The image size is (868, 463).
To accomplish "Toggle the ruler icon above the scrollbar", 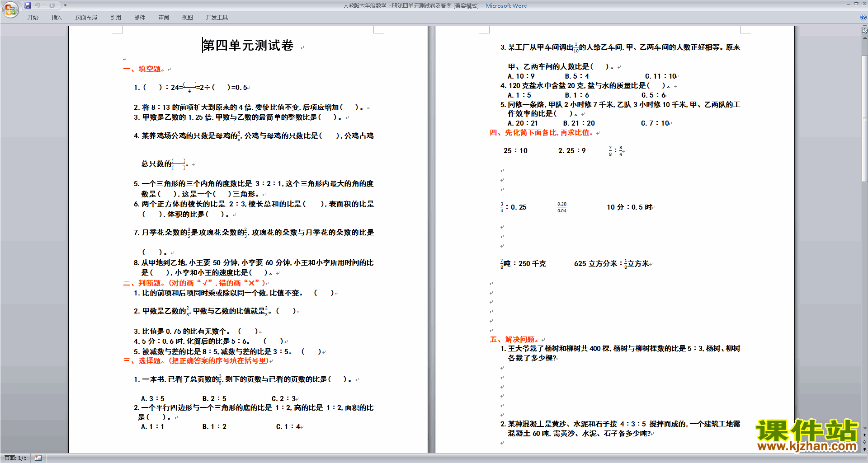I will click(864, 31).
